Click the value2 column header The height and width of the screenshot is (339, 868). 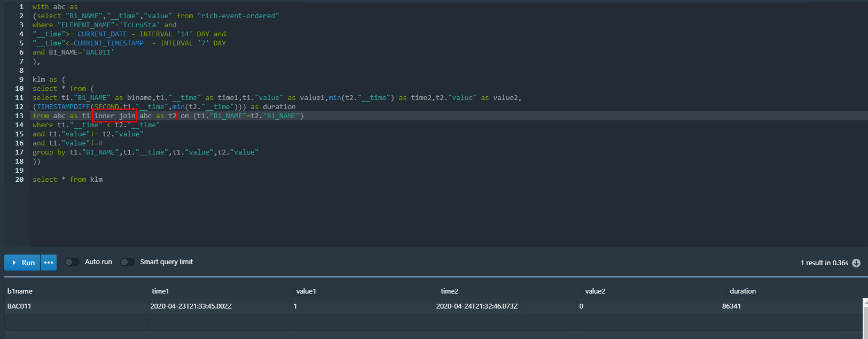595,291
